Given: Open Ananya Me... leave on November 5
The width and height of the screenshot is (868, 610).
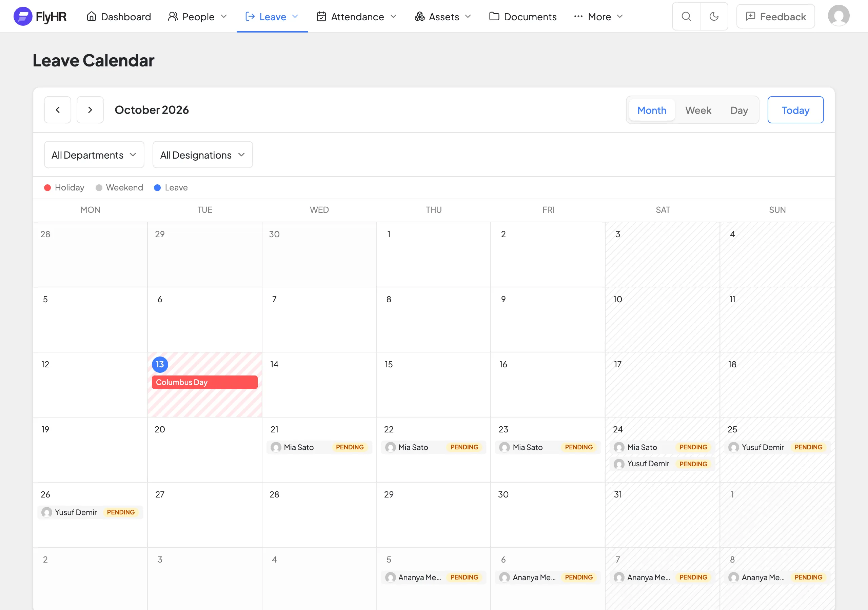Looking at the screenshot, I should tap(434, 577).
